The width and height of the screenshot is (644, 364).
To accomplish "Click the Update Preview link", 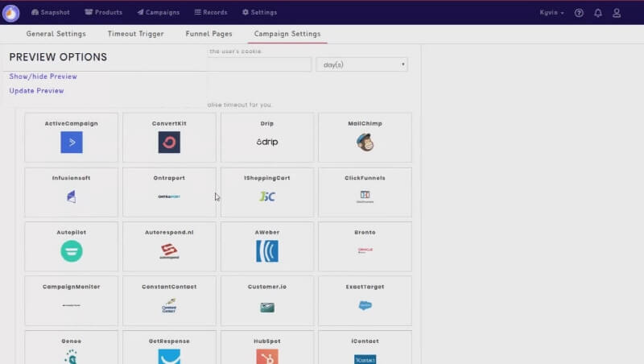I will tap(36, 91).
